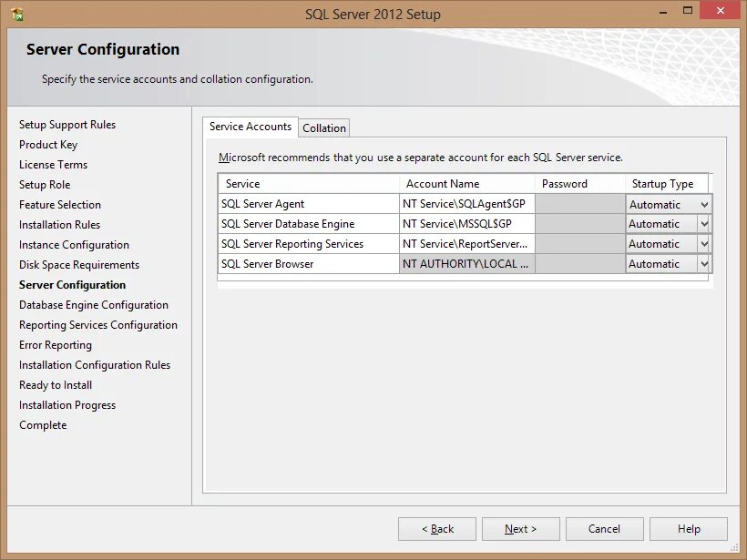Close the SQL Server 2012 Setup window
This screenshot has width=747, height=560.
(x=720, y=11)
